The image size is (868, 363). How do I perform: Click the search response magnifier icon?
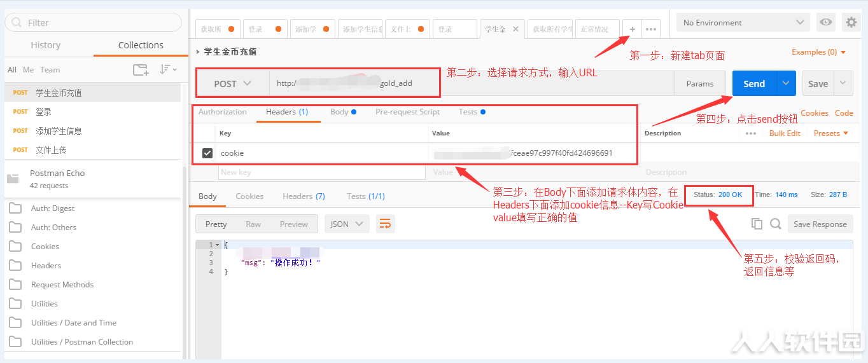[775, 224]
